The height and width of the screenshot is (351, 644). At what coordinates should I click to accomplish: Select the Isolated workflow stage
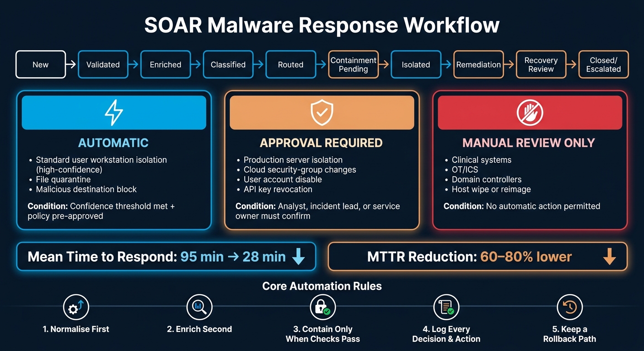point(416,64)
